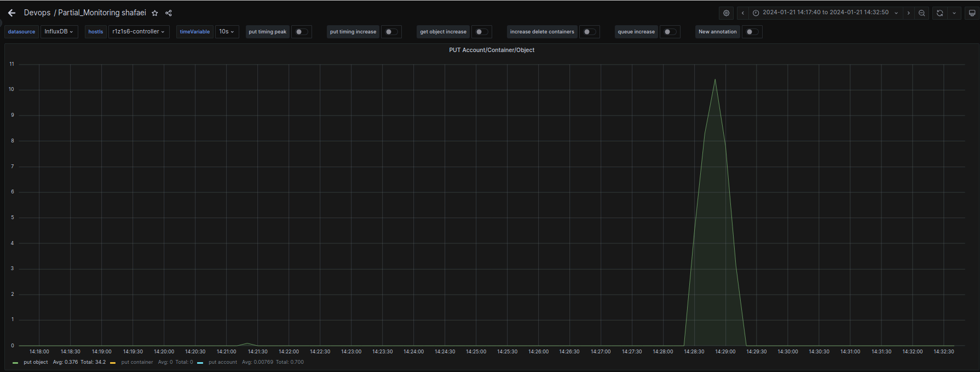Refresh the dashboard
Image resolution: width=980 pixels, height=372 pixels.
pos(940,13)
